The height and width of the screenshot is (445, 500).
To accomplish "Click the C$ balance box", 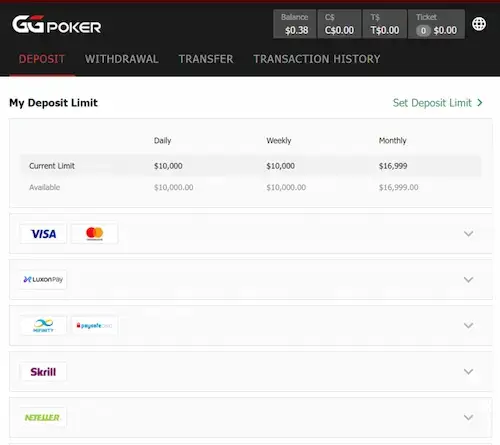I will tap(339, 24).
